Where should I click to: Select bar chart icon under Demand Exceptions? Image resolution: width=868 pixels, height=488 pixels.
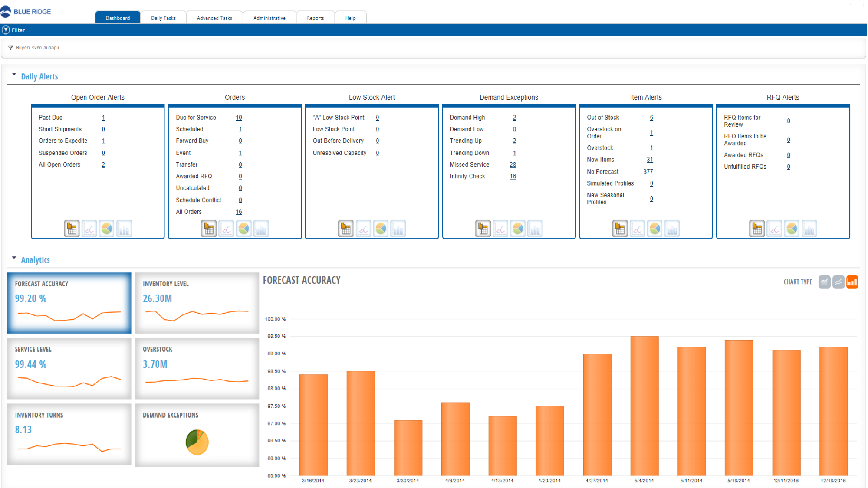pos(535,228)
